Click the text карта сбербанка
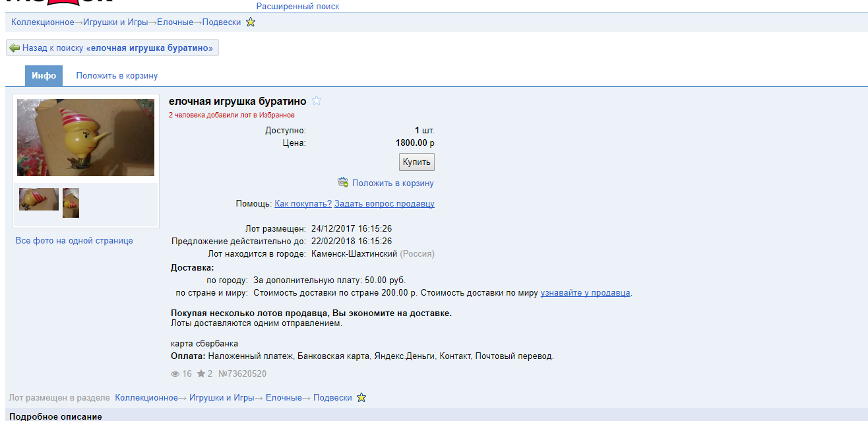Screen dimensions: 868x421 click(204, 344)
